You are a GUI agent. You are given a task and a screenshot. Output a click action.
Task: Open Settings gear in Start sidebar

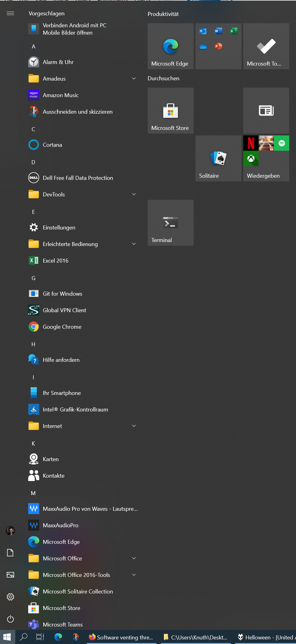(10, 597)
